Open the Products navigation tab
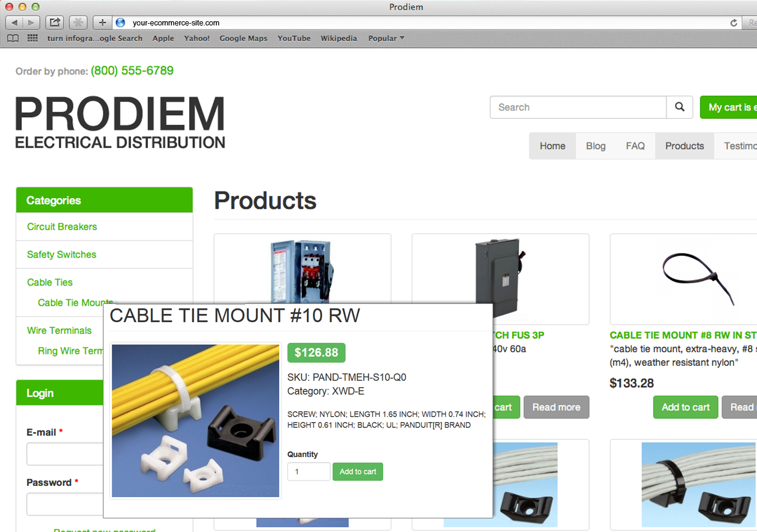757x532 pixels. click(684, 146)
